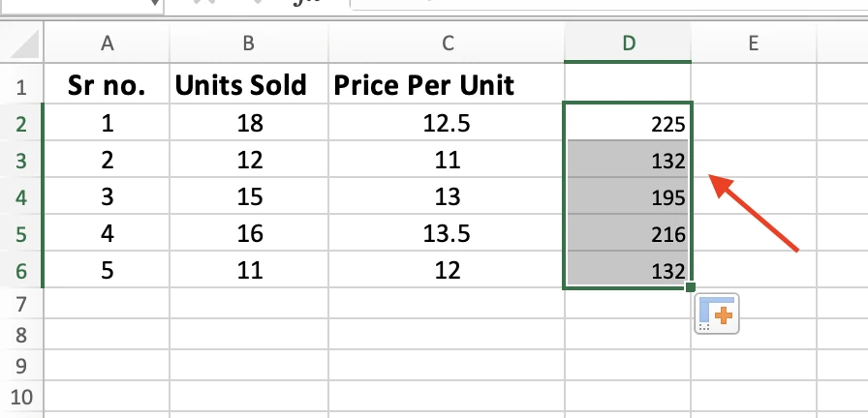Click empty cell C9
This screenshot has width=868, height=418.
click(x=447, y=366)
